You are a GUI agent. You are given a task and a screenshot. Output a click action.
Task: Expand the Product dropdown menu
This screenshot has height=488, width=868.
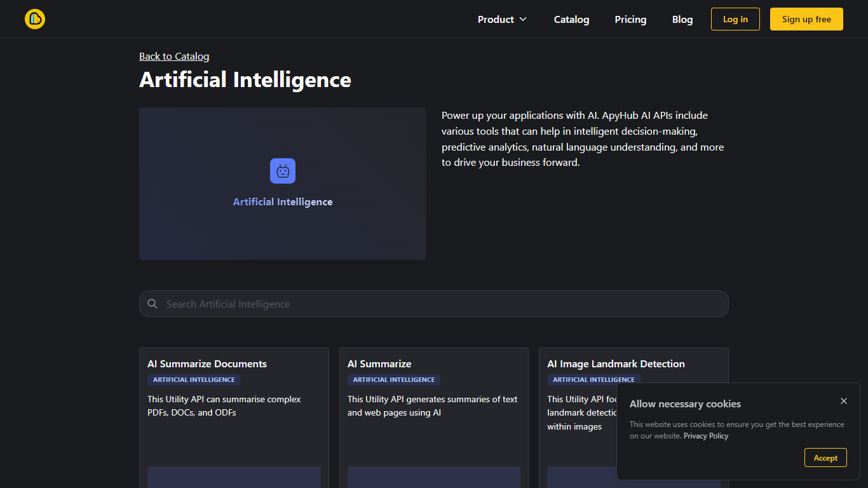pos(502,20)
